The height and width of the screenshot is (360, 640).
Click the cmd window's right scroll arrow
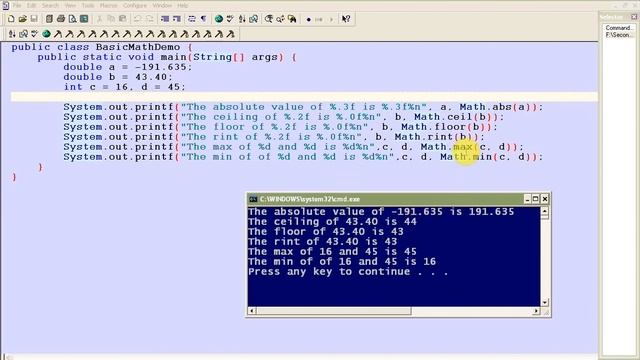pos(536,311)
